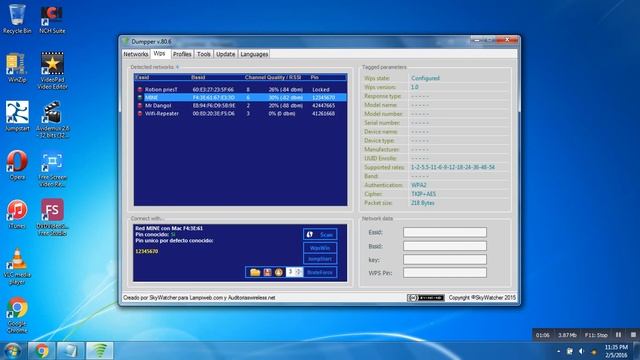Stop the screen recording
Viewport: 640px width, 360px height.
pyautogui.click(x=633, y=335)
